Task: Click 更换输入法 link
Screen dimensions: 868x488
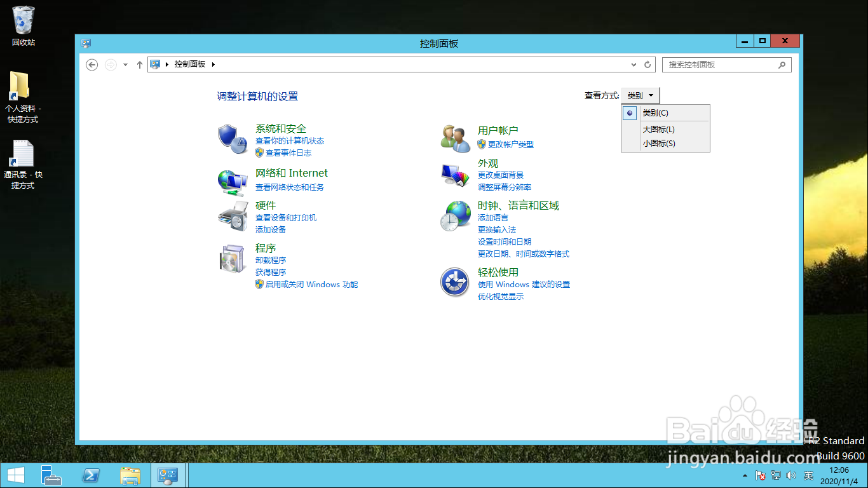Action: (497, 230)
